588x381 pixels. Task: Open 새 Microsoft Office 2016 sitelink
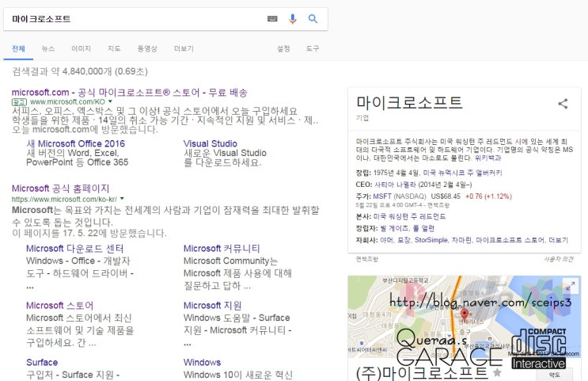(x=76, y=143)
